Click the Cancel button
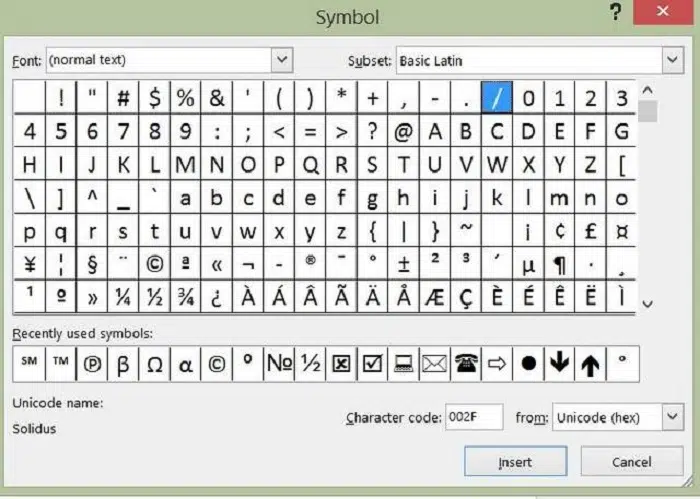Screen dimensions: 700x499 [632, 462]
